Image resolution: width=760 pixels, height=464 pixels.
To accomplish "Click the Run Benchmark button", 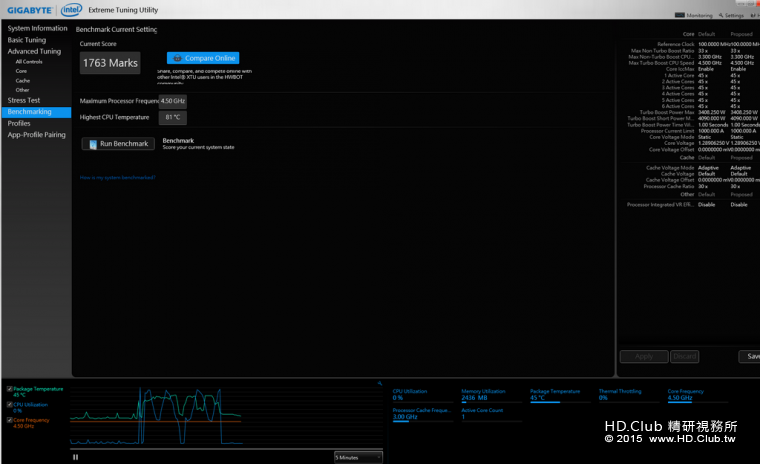I will [x=118, y=144].
